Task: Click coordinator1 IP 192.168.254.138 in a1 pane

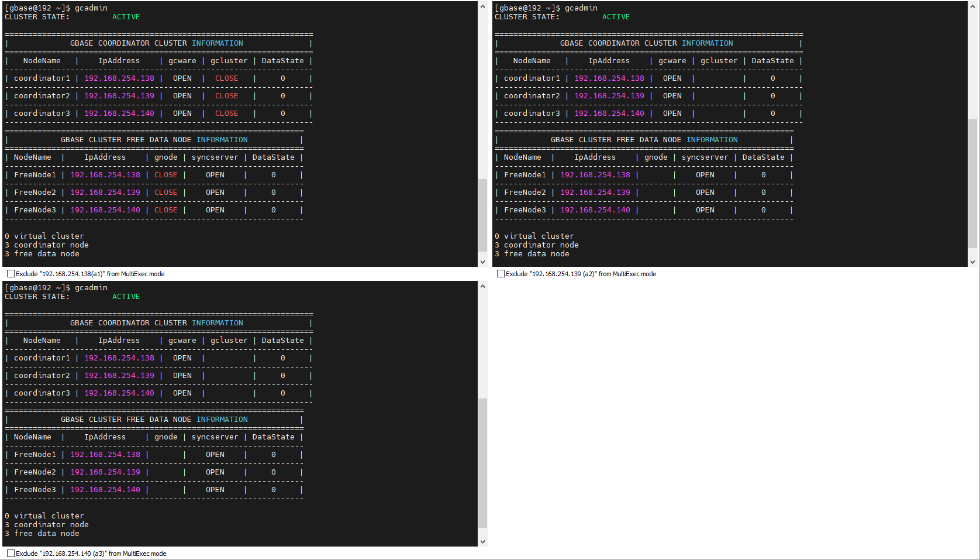Action: coord(119,78)
